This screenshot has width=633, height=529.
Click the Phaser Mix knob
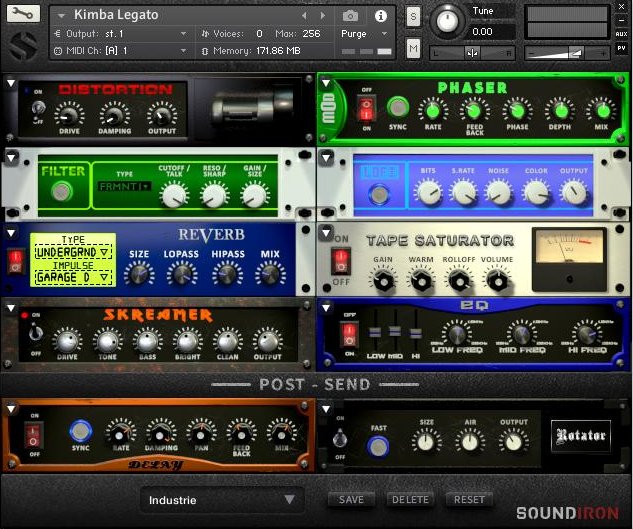point(602,110)
